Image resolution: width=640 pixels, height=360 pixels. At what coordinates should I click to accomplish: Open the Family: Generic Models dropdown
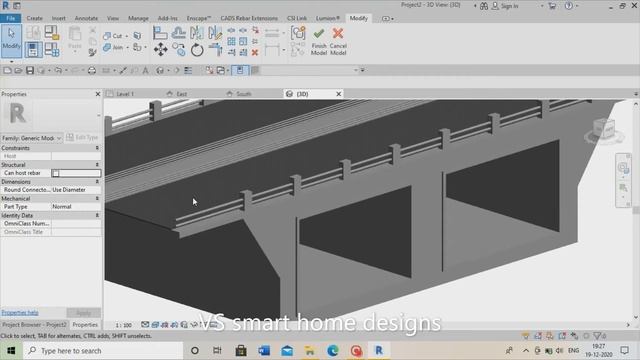coord(32,138)
